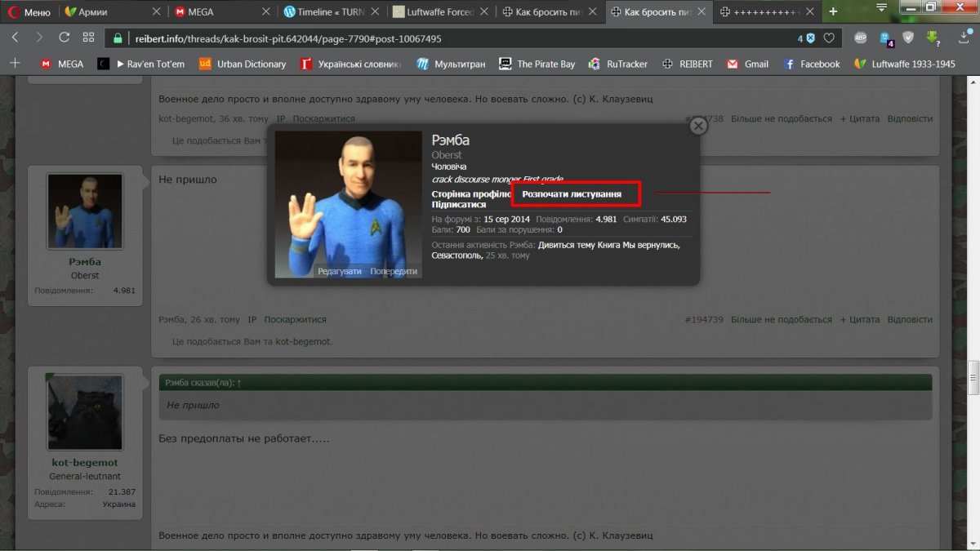
Task: Click the green download arrow extension icon
Action: click(933, 38)
